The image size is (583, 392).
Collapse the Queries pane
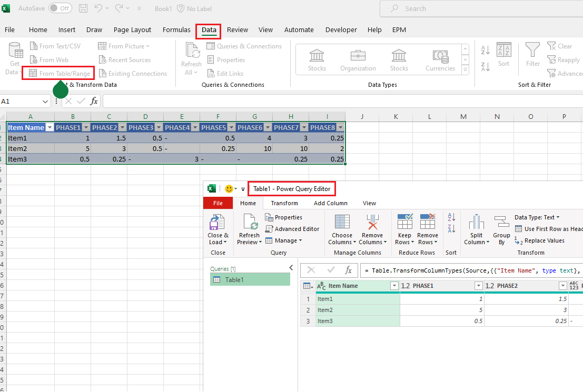tap(291, 267)
